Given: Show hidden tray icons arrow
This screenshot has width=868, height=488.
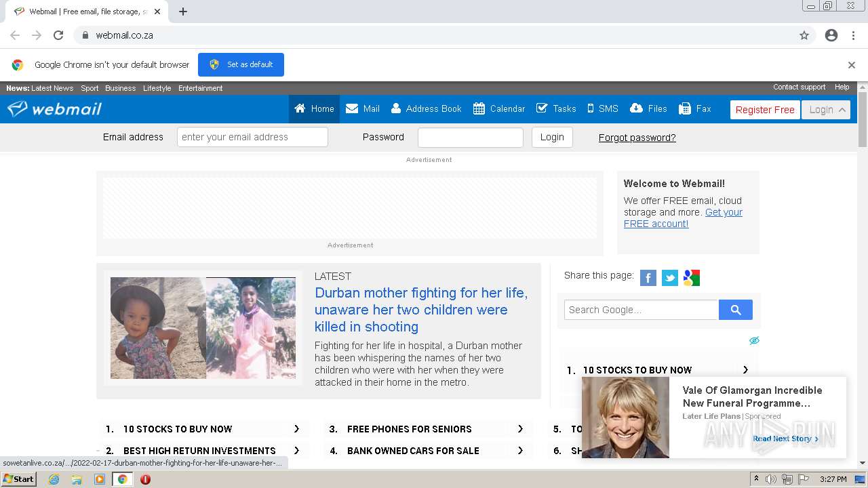Looking at the screenshot, I should click(756, 479).
